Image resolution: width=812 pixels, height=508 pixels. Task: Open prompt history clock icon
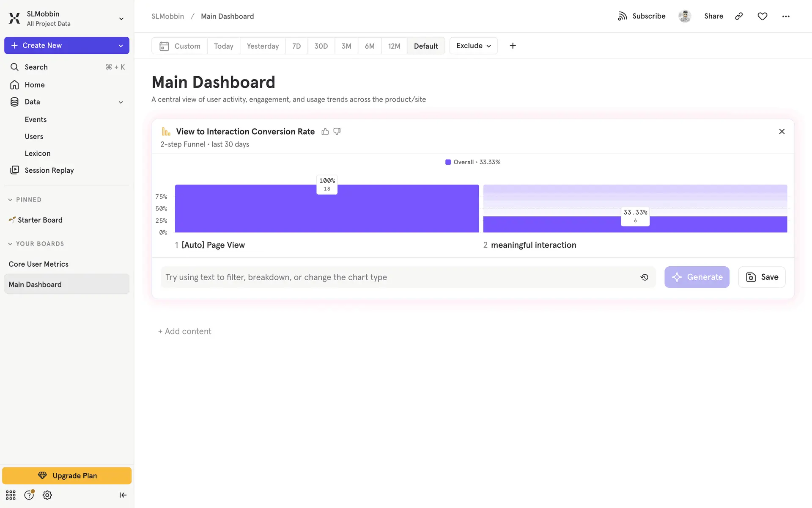pos(644,277)
